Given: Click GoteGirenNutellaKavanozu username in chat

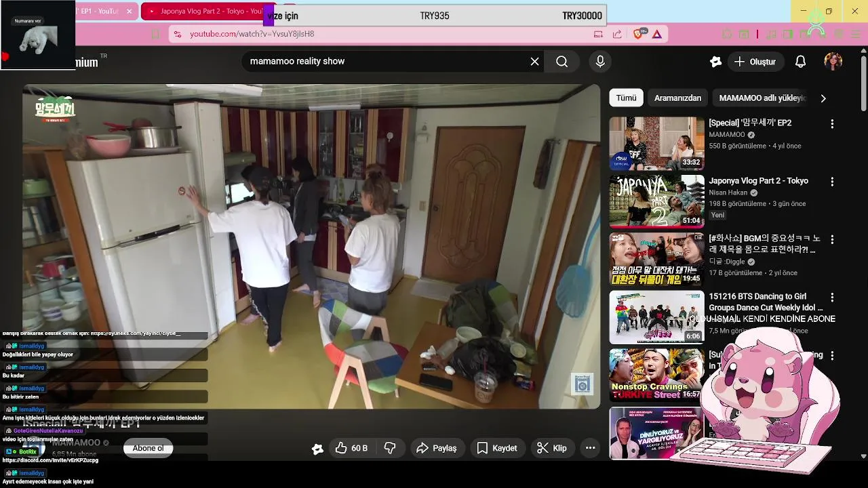Looking at the screenshot, I should coord(47,431).
